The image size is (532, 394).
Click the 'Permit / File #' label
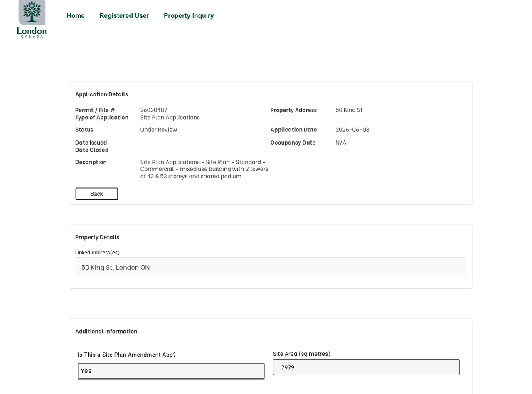95,110
